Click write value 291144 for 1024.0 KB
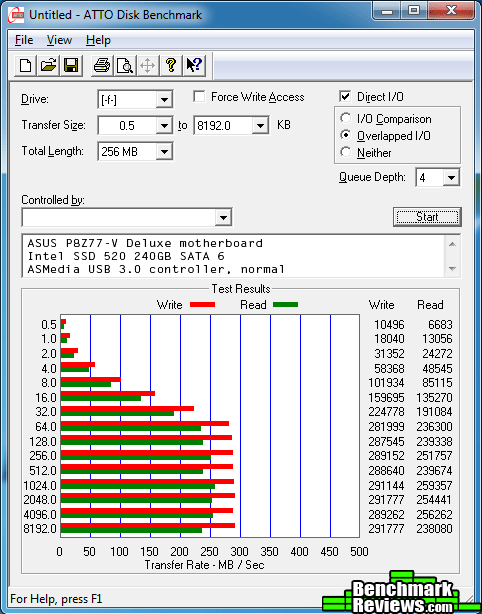The width and height of the screenshot is (482, 614). tap(386, 486)
